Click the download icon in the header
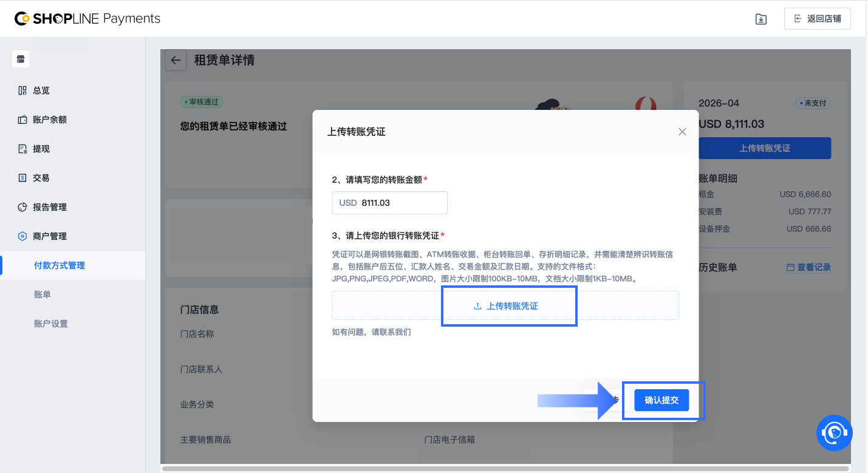This screenshot has width=868, height=473. (760, 19)
